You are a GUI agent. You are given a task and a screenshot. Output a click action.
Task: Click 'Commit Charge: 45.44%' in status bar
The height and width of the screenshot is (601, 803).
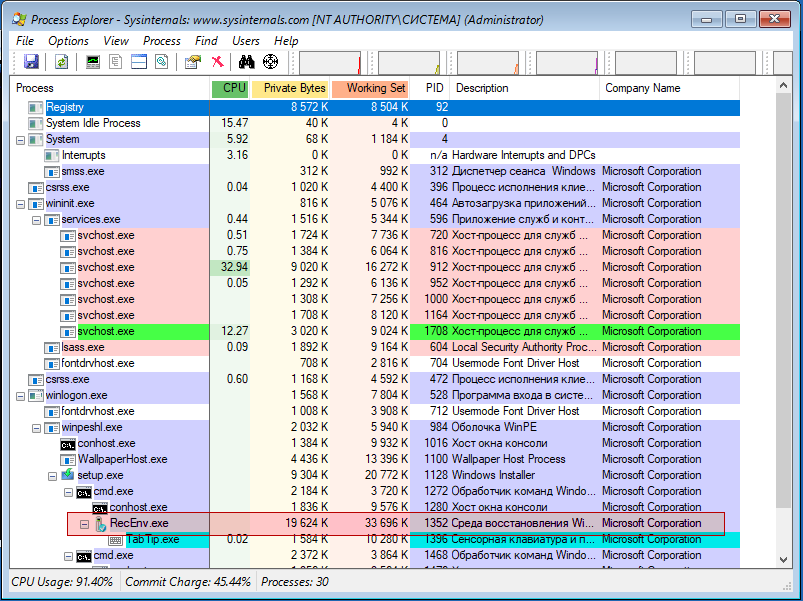click(187, 582)
